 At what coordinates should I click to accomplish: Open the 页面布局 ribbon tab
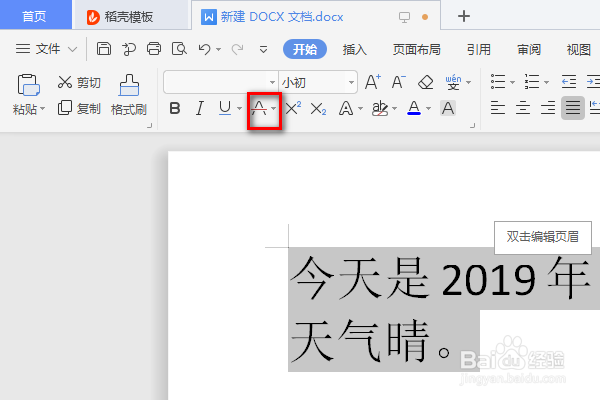417,49
